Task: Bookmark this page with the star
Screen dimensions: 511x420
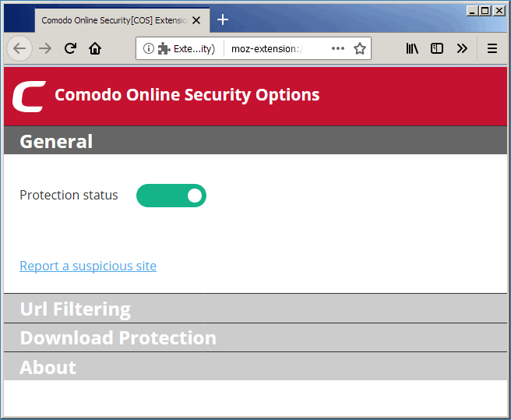Action: 360,48
